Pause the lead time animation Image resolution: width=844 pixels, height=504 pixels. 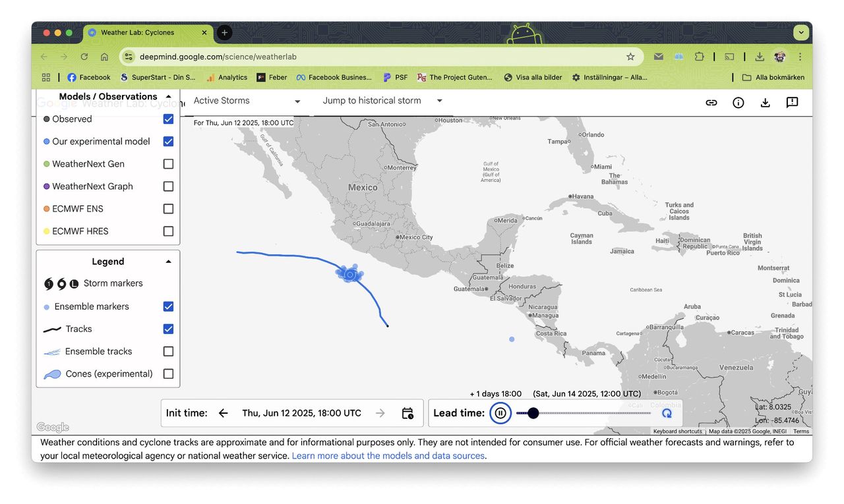point(500,413)
